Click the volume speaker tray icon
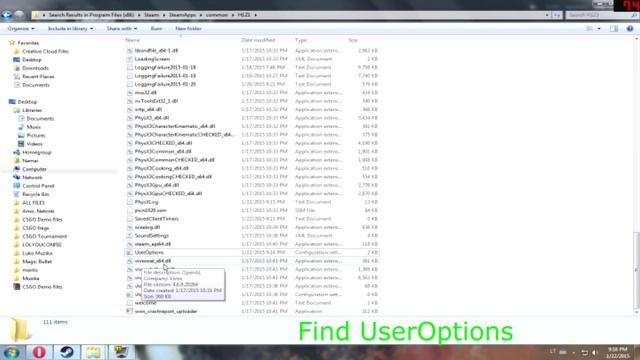 pyautogui.click(x=595, y=352)
